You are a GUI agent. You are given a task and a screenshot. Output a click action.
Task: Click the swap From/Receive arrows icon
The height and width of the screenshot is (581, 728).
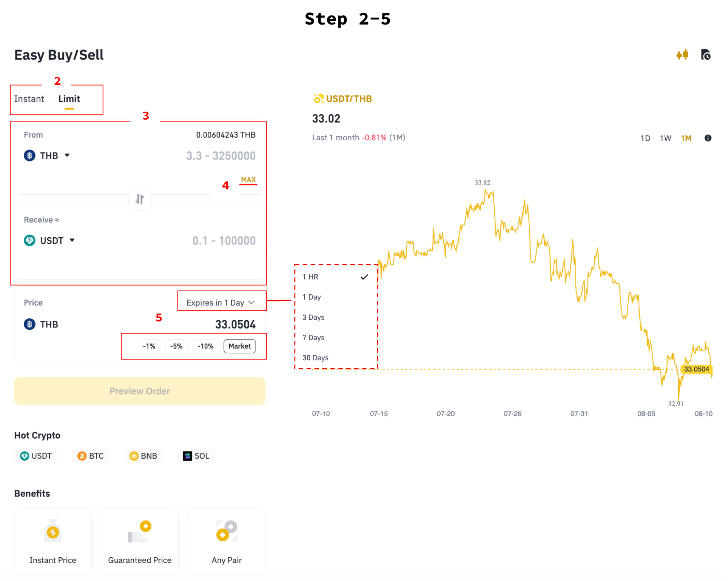pos(140,199)
